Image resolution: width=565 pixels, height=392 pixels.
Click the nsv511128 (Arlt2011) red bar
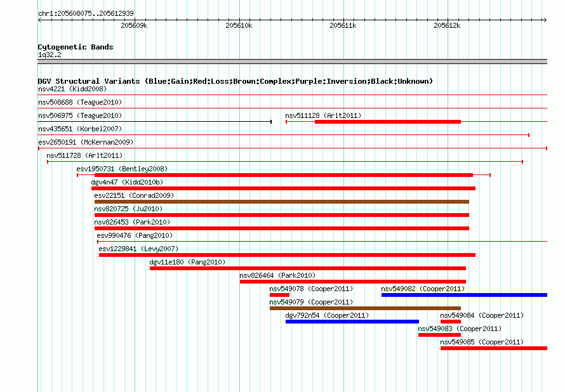pyautogui.click(x=388, y=122)
